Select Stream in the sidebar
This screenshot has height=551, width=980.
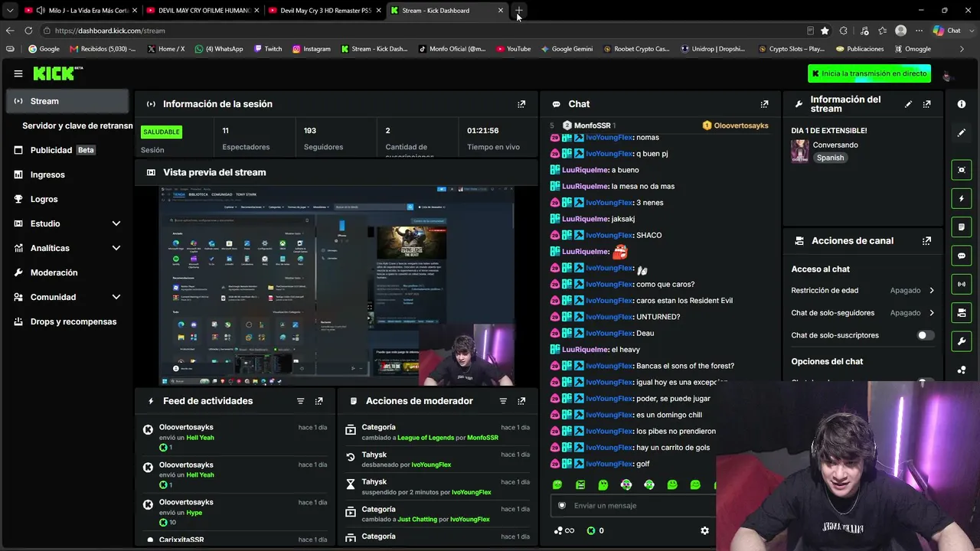pos(66,101)
